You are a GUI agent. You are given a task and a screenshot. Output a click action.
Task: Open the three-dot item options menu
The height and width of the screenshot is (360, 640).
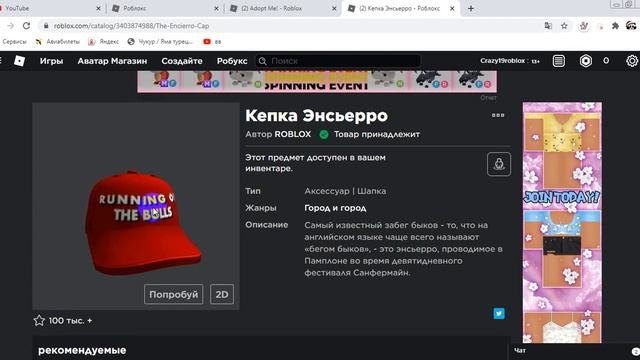pyautogui.click(x=498, y=115)
